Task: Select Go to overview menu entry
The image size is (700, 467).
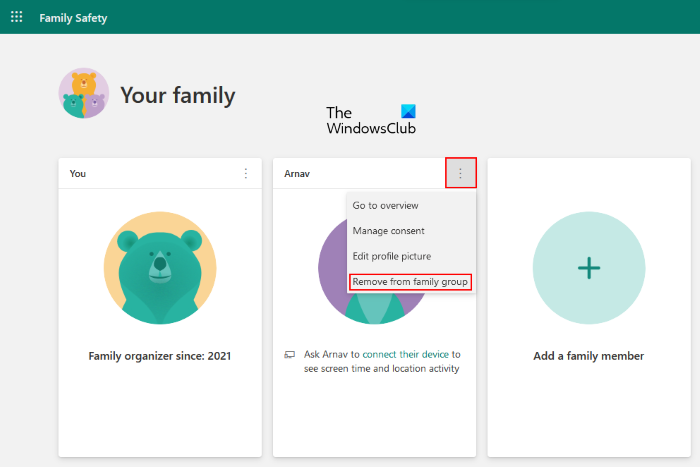Action: coord(385,205)
